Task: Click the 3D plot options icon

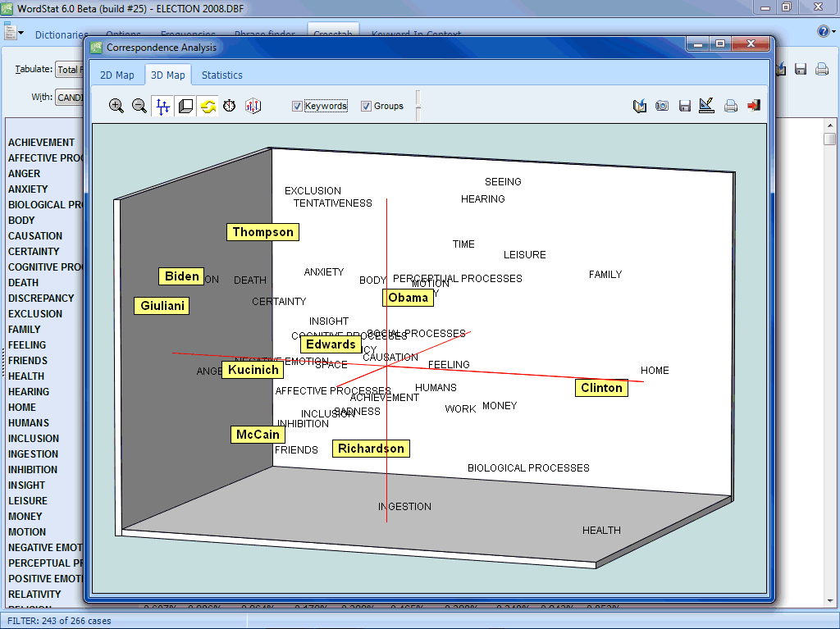Action: 253,106
